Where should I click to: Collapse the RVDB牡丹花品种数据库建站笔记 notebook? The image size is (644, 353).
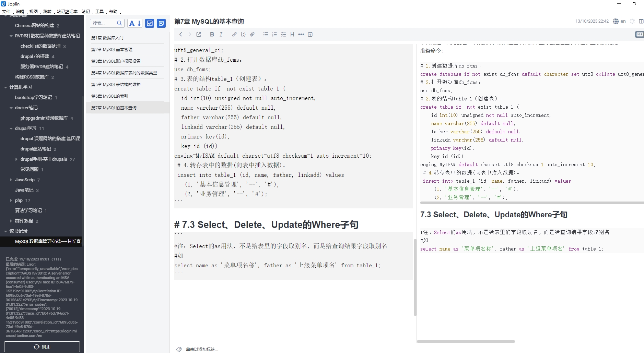point(11,36)
